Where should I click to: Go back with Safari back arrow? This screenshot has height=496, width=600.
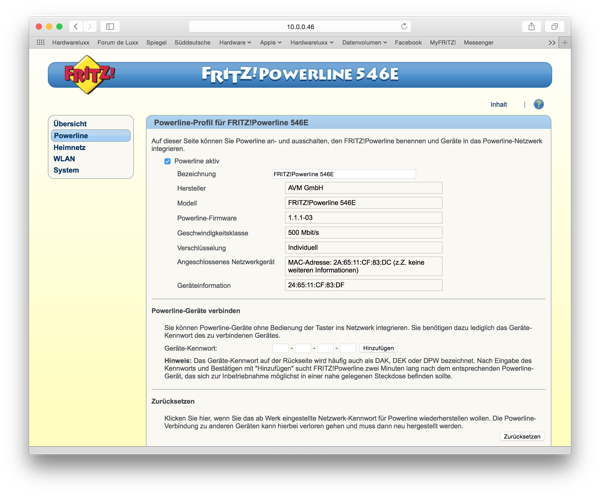click(76, 26)
